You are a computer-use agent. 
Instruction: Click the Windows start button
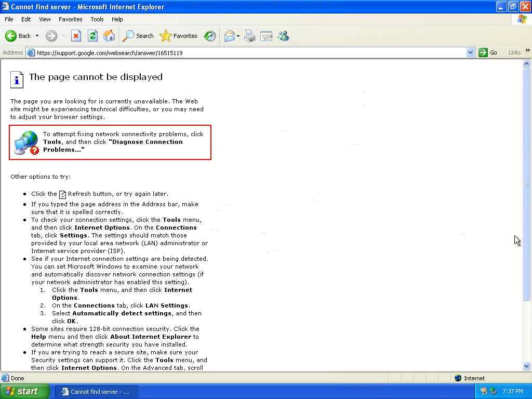tap(25, 392)
